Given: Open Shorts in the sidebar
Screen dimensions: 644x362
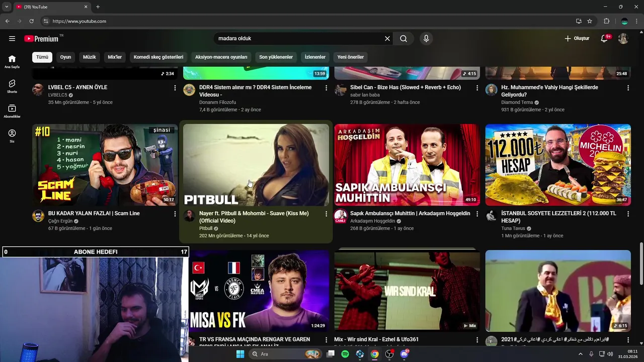Looking at the screenshot, I should click(12, 86).
